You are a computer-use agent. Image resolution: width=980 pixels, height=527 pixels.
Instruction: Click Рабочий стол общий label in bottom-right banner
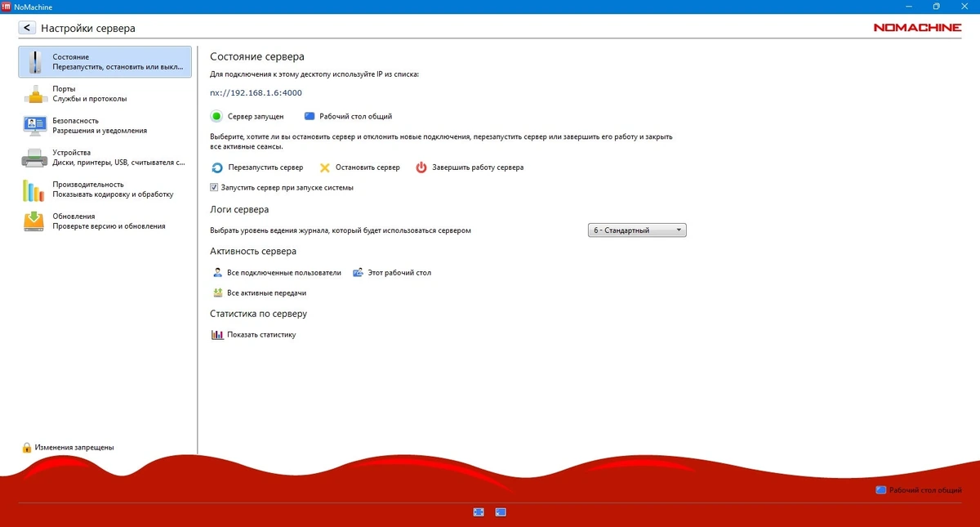tap(925, 490)
